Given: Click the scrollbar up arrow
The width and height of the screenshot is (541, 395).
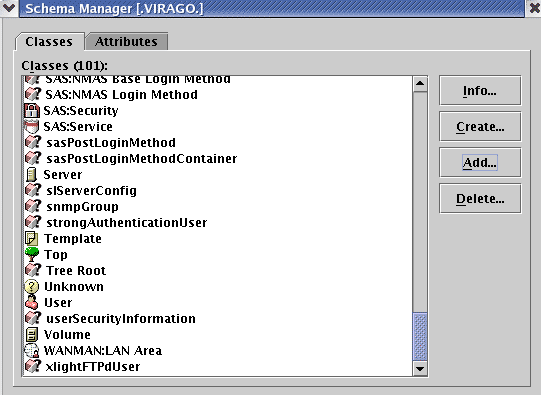Looking at the screenshot, I should [420, 84].
